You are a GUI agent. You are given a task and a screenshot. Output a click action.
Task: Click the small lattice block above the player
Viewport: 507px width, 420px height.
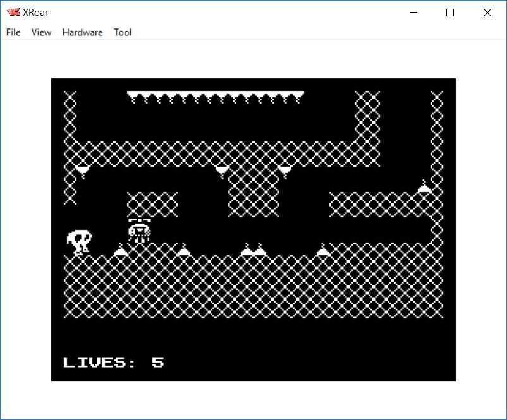[152, 205]
